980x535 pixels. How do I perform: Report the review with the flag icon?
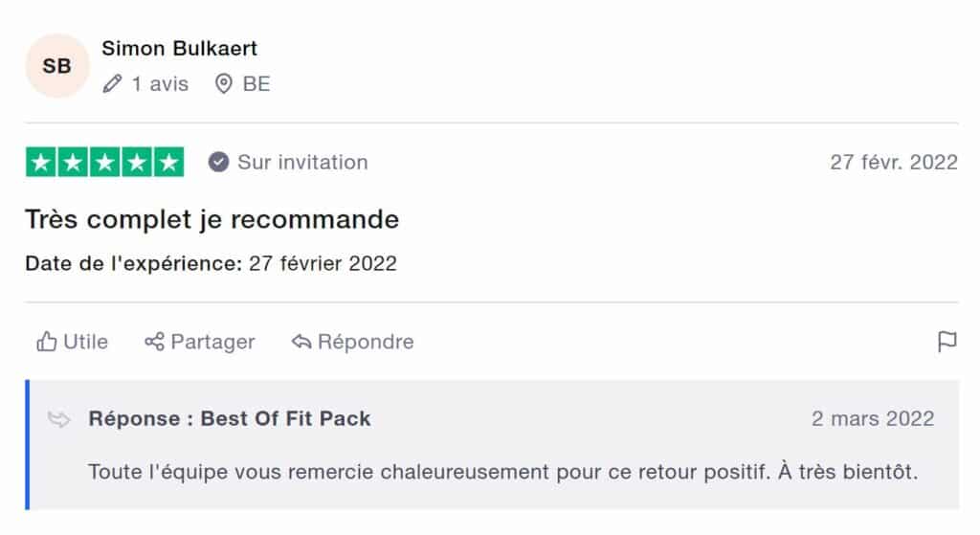point(947,342)
